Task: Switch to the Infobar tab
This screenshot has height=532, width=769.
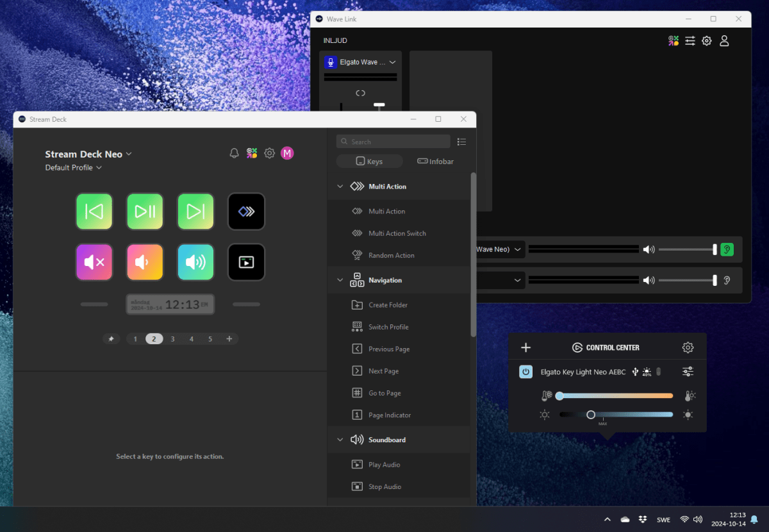Action: 435,161
